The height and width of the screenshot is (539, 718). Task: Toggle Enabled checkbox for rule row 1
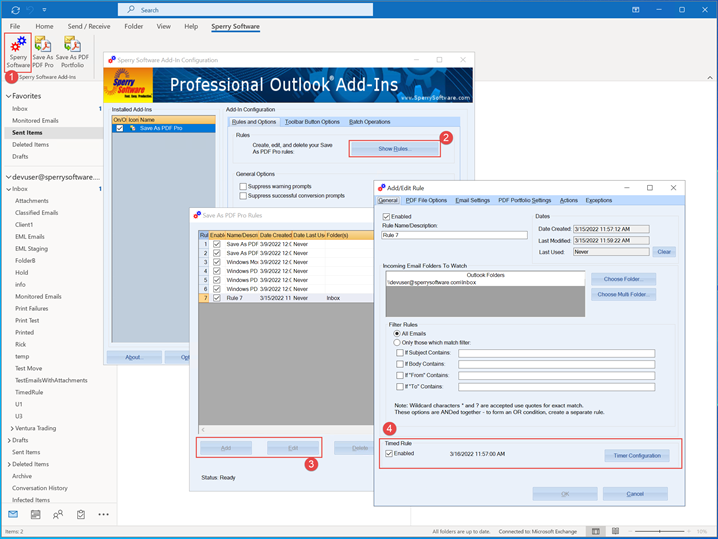(x=217, y=244)
